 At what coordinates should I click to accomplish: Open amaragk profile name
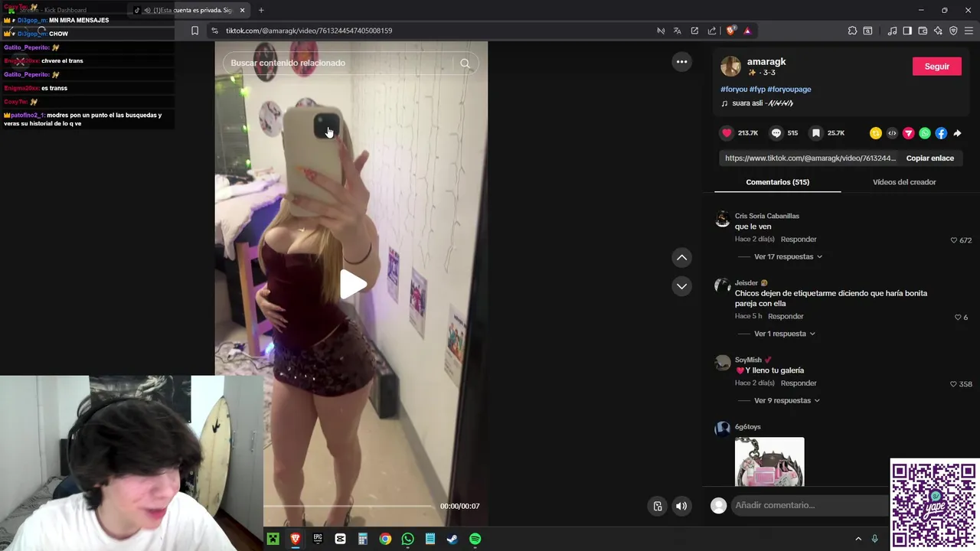(766, 62)
